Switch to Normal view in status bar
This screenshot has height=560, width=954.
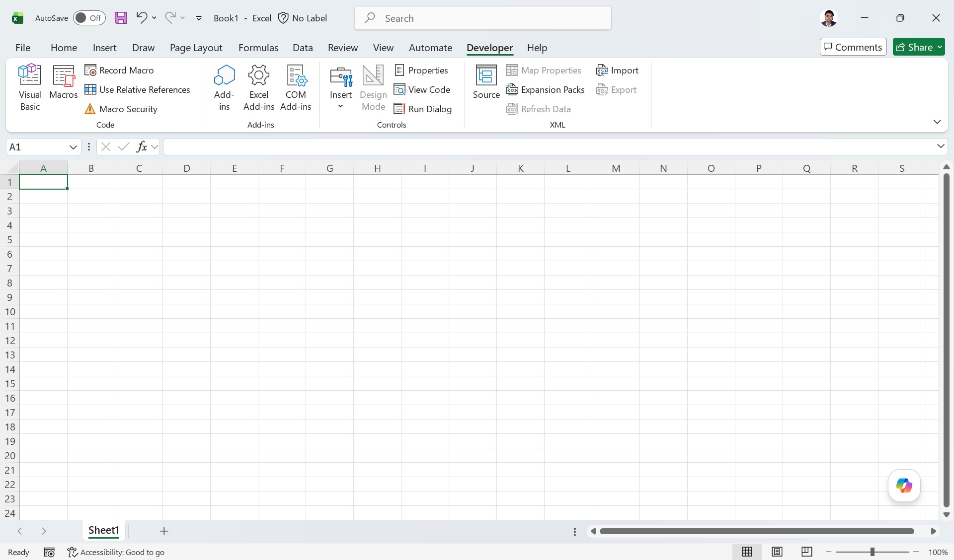coord(747,552)
